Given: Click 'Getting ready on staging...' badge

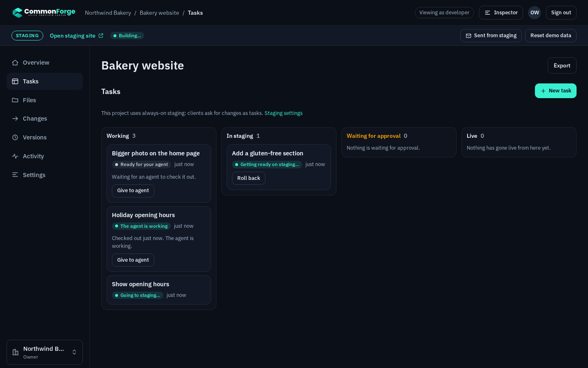Looking at the screenshot, I should coord(267,164).
